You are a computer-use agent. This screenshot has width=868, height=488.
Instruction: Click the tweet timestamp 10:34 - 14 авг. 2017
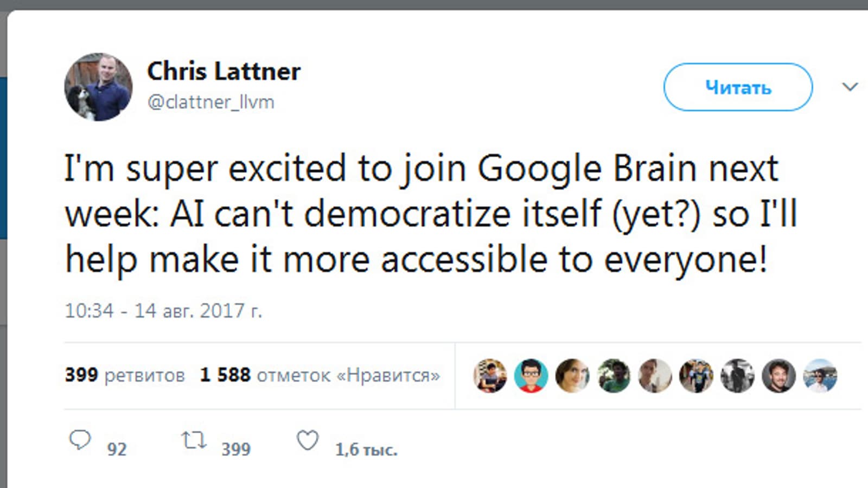pos(163,311)
